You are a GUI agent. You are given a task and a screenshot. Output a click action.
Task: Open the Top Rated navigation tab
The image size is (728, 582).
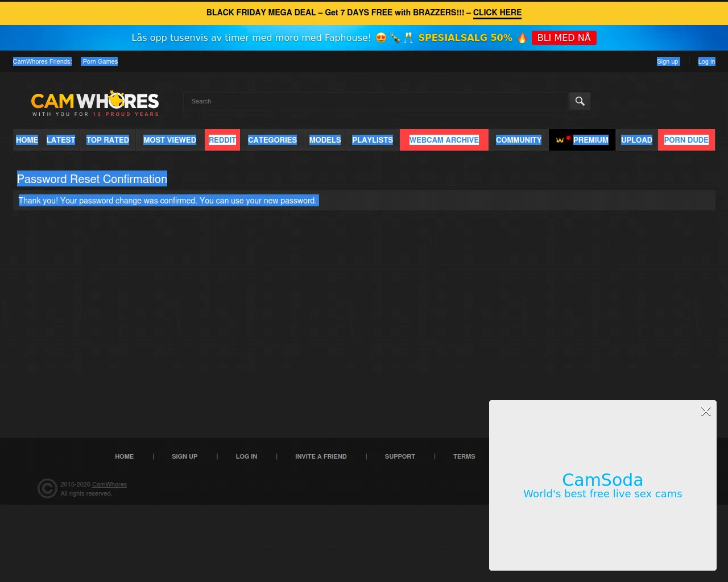tap(107, 140)
